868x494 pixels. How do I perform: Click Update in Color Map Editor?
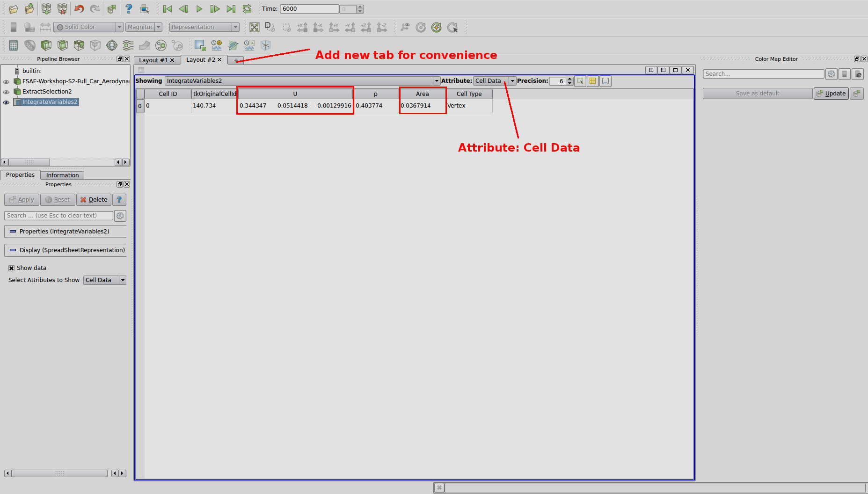point(832,94)
